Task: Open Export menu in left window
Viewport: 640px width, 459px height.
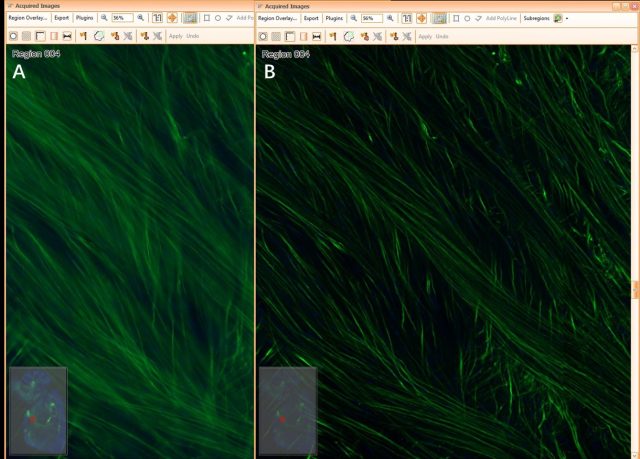Action: 62,18
